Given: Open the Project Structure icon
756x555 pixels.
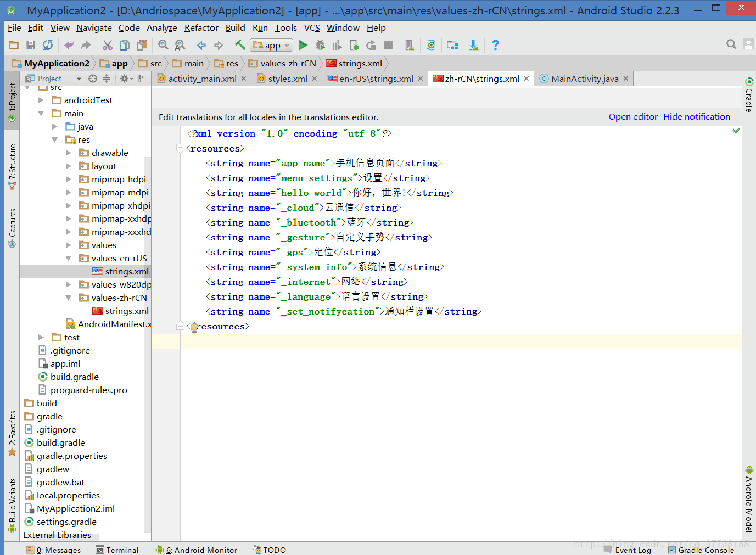Looking at the screenshot, I should (452, 45).
